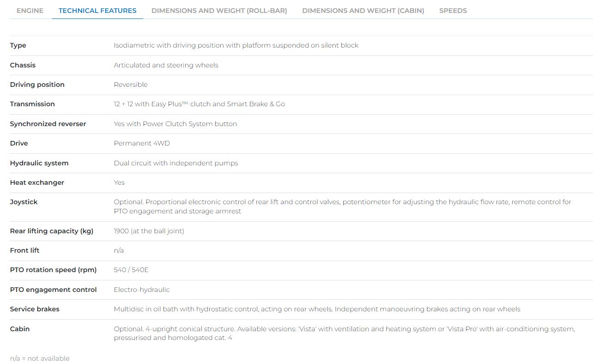Click the Front lift label

pyautogui.click(x=24, y=250)
